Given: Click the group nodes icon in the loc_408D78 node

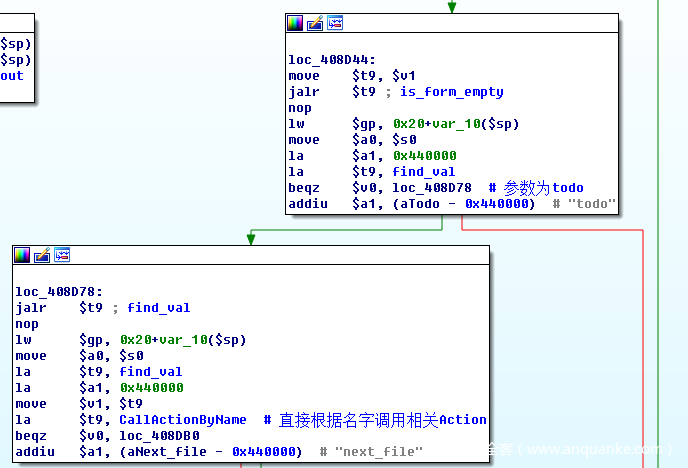Looking at the screenshot, I should pyautogui.click(x=62, y=255).
